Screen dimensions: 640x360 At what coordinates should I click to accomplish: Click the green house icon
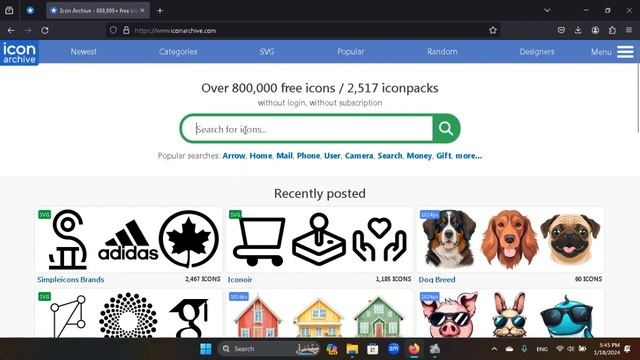(x=379, y=317)
